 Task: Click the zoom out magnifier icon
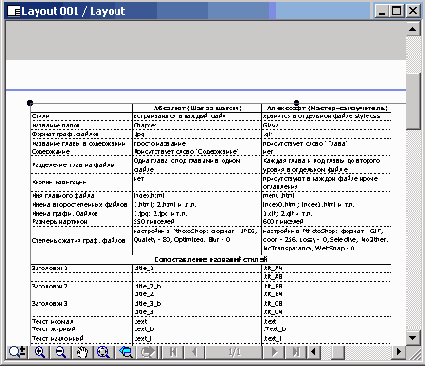(60, 352)
